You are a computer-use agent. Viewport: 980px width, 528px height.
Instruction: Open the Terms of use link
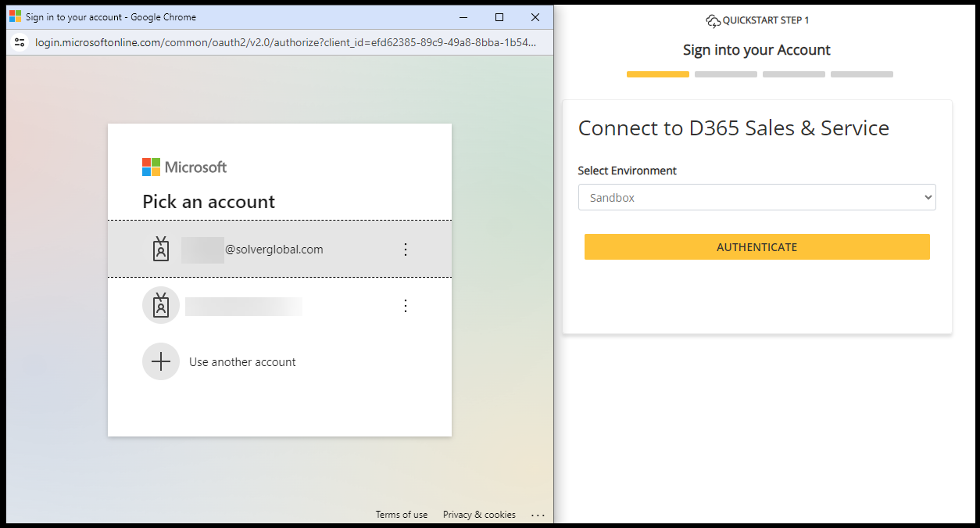point(402,515)
